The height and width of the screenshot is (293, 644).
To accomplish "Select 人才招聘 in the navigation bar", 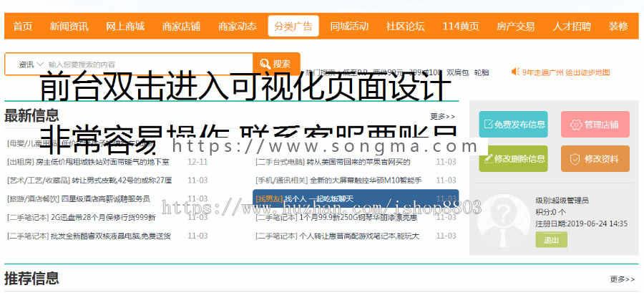I will (572, 27).
